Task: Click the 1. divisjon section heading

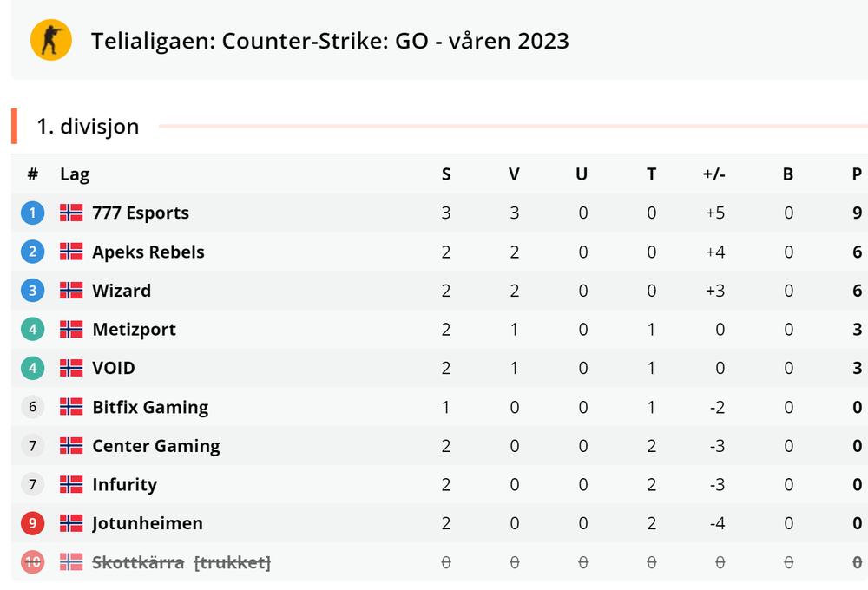Action: pyautogui.click(x=88, y=127)
